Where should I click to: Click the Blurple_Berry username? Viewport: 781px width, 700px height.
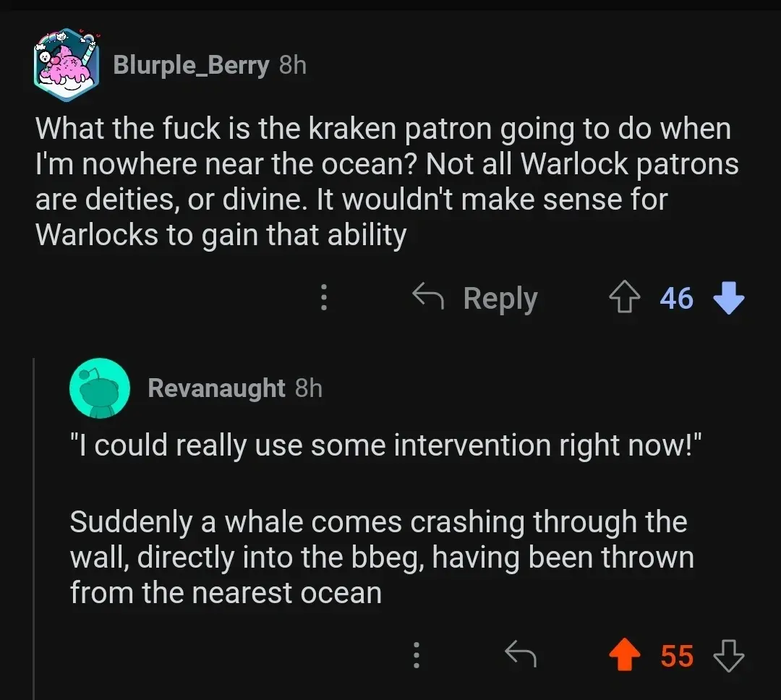[x=191, y=65]
